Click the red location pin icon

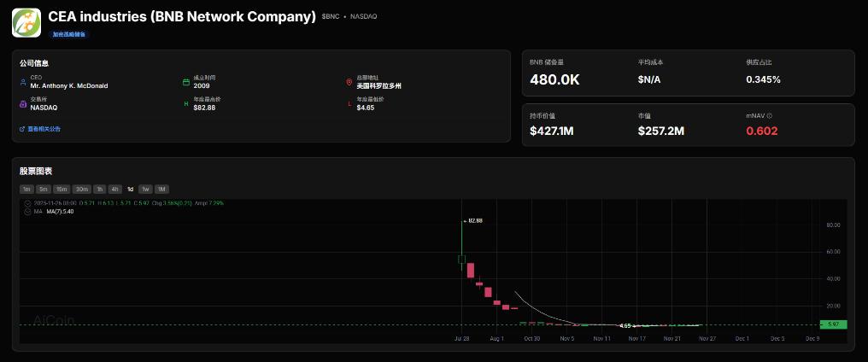(349, 82)
